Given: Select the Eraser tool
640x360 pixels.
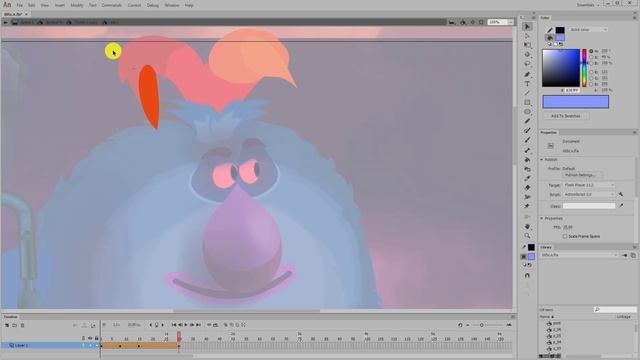Looking at the screenshot, I should pyautogui.click(x=527, y=188).
